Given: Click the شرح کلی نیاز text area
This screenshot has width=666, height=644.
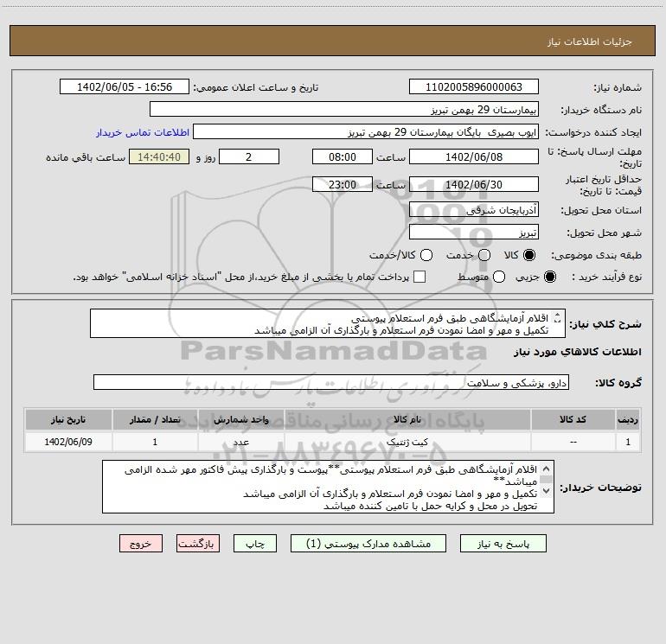Looking at the screenshot, I should (x=328, y=323).
